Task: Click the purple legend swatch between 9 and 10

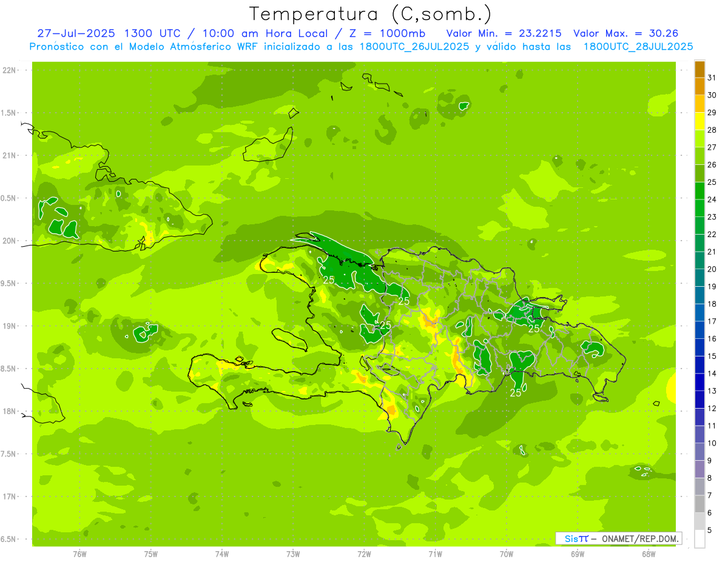Action: click(699, 452)
